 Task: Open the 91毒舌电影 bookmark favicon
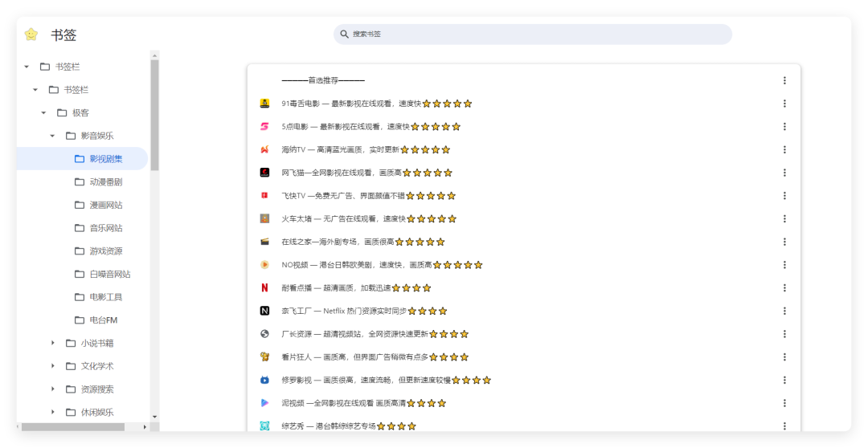point(264,104)
